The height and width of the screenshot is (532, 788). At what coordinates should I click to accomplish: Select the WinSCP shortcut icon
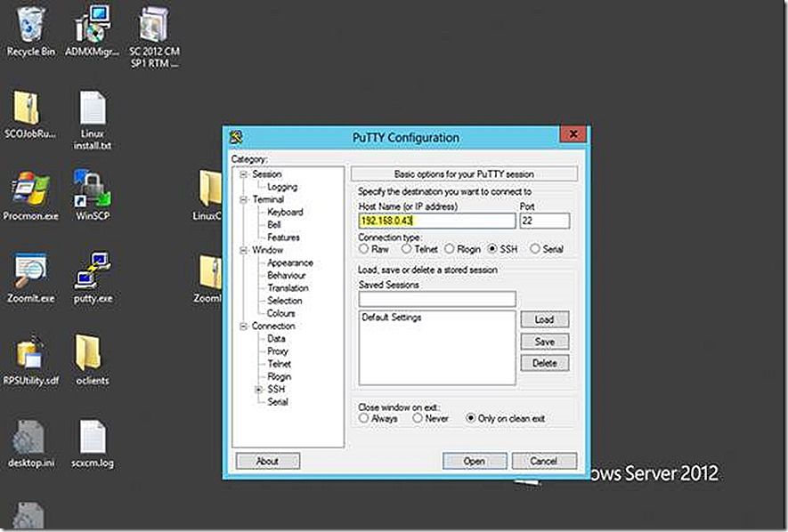pyautogui.click(x=93, y=196)
